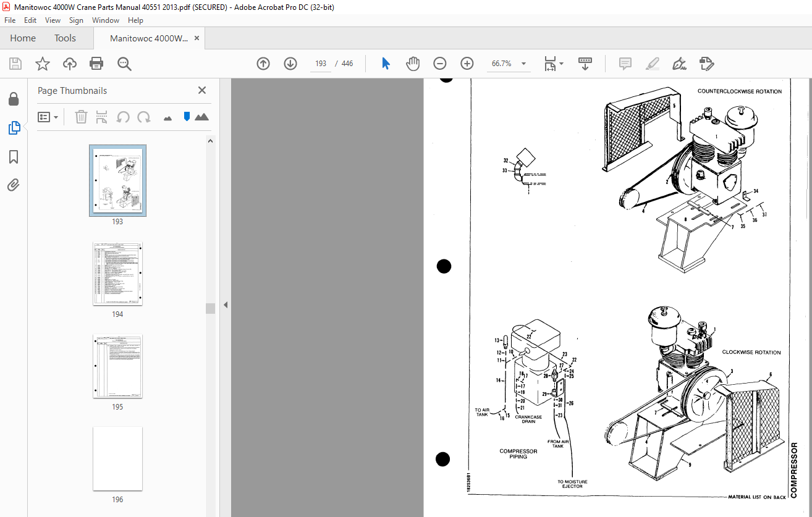
Task: Zoom in using the plus circle
Action: point(467,64)
